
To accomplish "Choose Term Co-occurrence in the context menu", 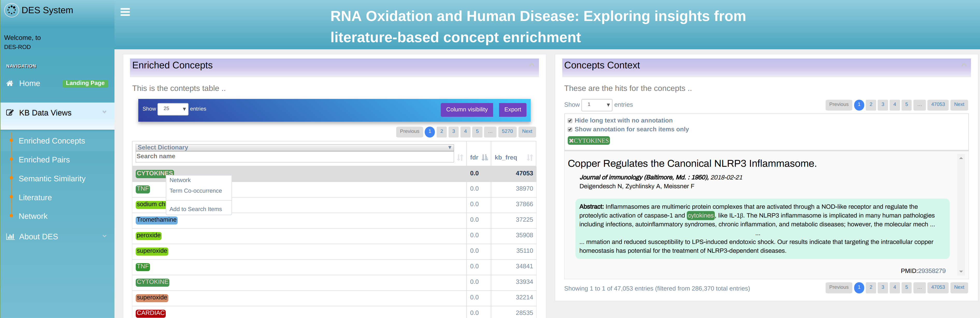I will [x=196, y=191].
